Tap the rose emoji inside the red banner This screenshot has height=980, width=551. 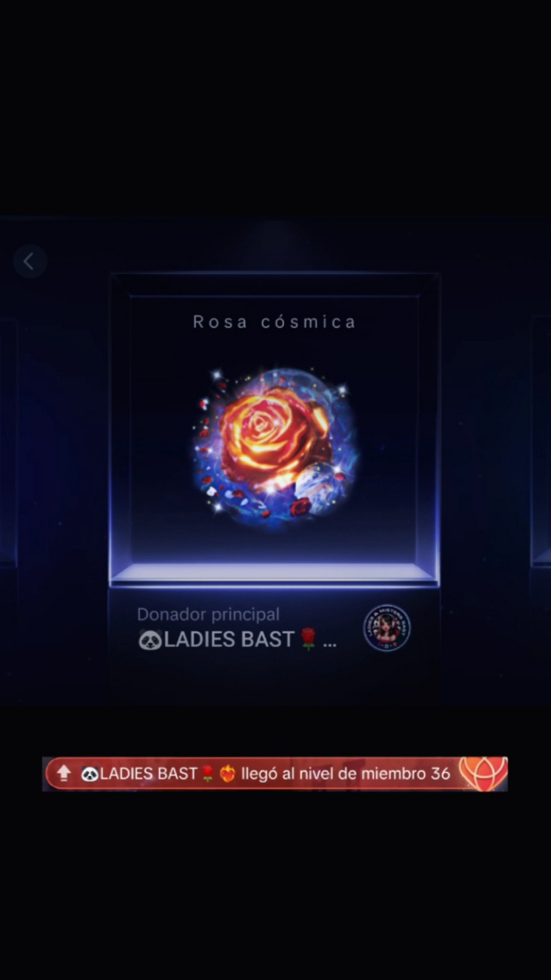pyautogui.click(x=207, y=773)
